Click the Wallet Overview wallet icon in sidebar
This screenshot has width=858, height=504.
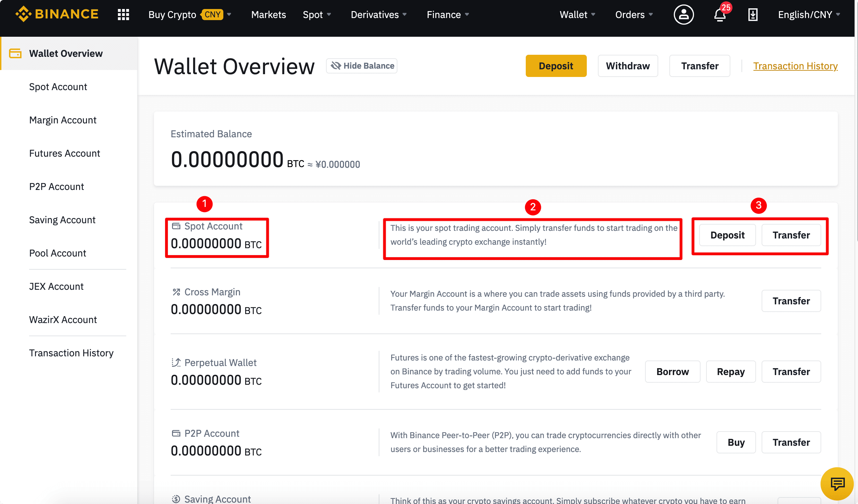point(15,53)
